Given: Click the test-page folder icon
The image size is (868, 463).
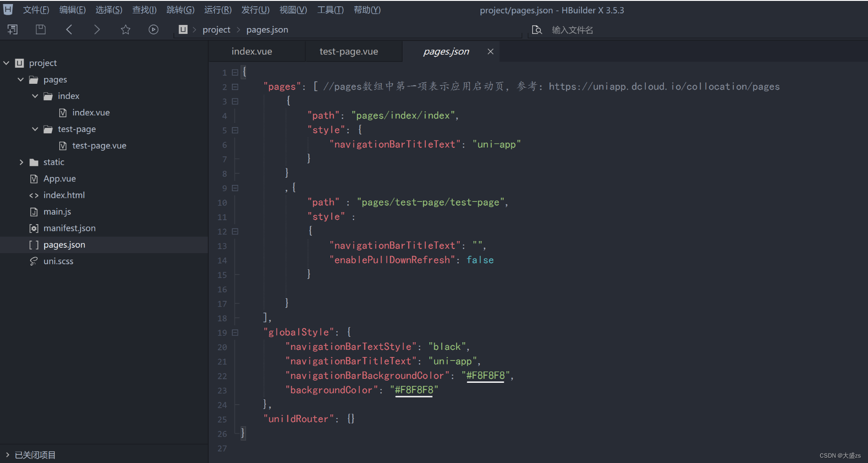Looking at the screenshot, I should (x=48, y=129).
